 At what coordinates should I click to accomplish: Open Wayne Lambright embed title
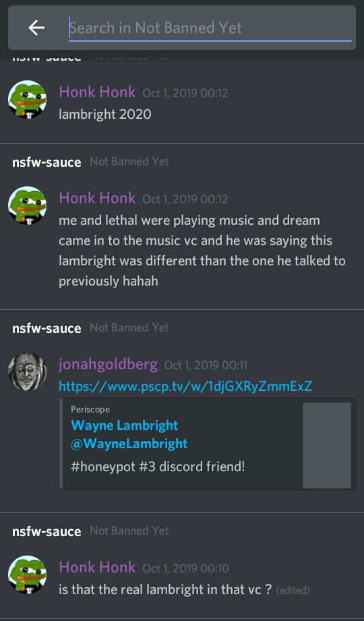coord(125,425)
